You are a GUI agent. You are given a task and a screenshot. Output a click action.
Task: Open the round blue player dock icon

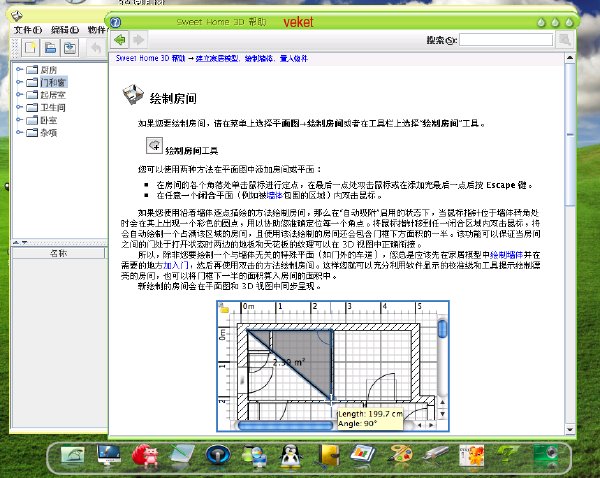click(x=218, y=455)
